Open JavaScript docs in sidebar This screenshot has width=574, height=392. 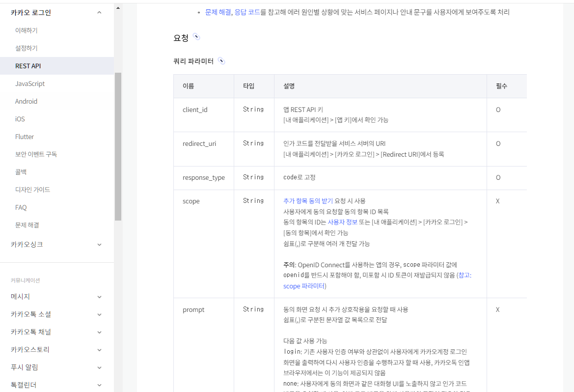click(x=29, y=84)
